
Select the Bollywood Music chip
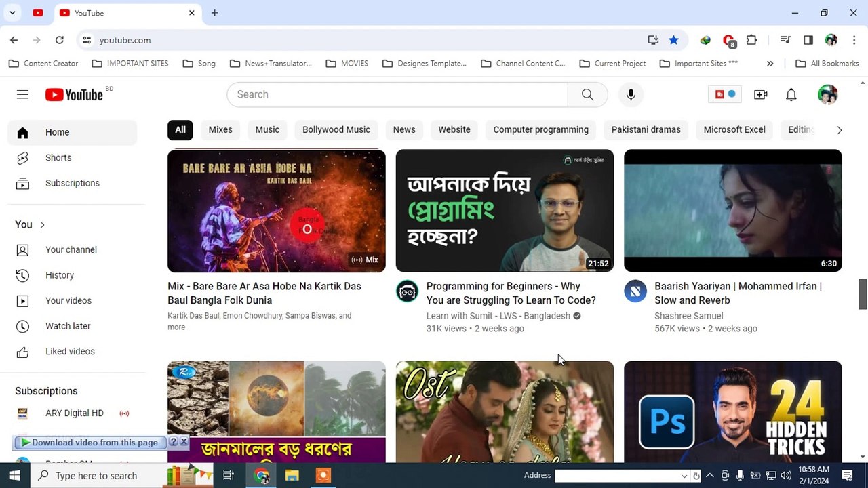(336, 129)
